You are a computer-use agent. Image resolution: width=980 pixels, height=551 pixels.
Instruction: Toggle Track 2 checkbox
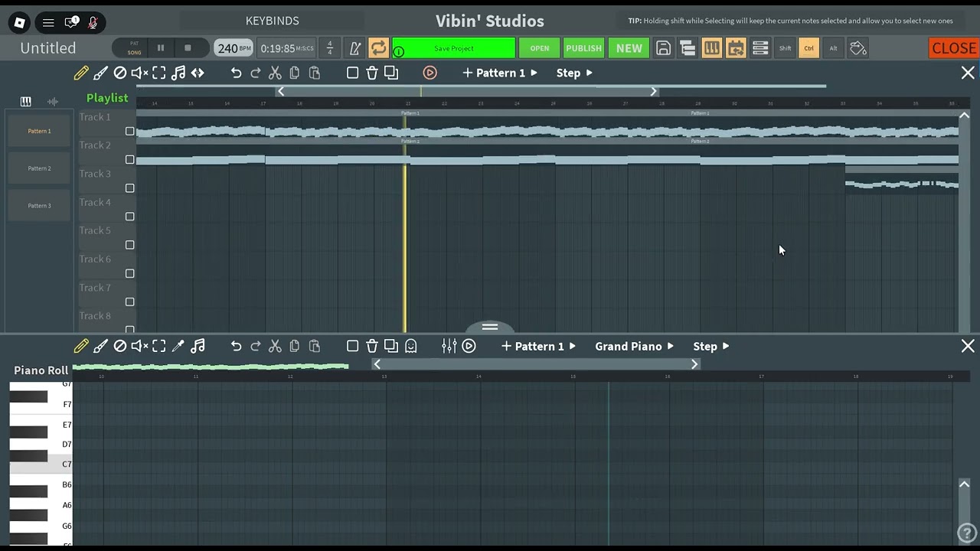click(x=129, y=159)
